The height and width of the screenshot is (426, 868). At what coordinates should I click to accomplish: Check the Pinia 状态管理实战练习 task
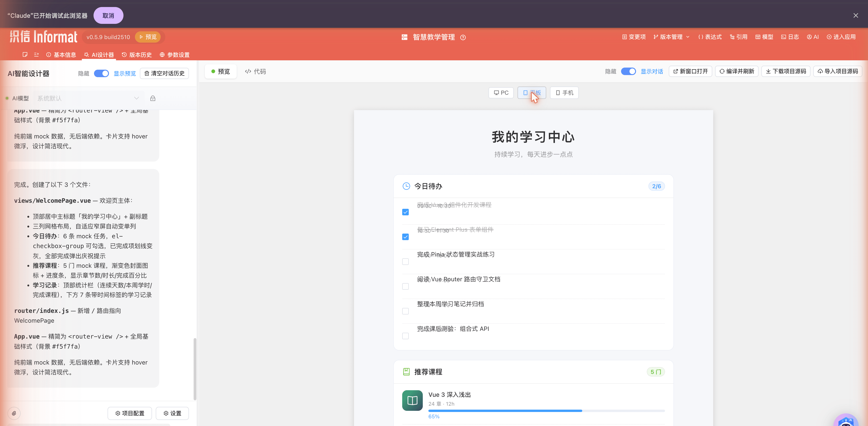[x=405, y=262]
